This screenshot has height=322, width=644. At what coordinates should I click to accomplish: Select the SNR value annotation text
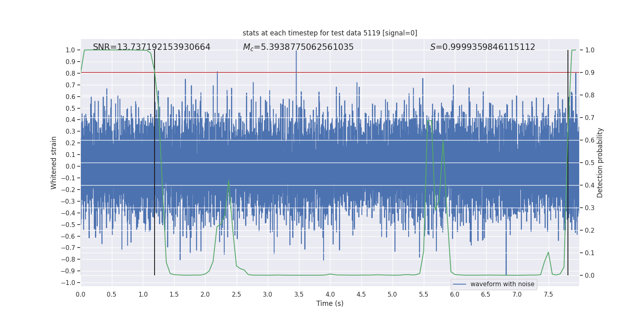pos(151,47)
